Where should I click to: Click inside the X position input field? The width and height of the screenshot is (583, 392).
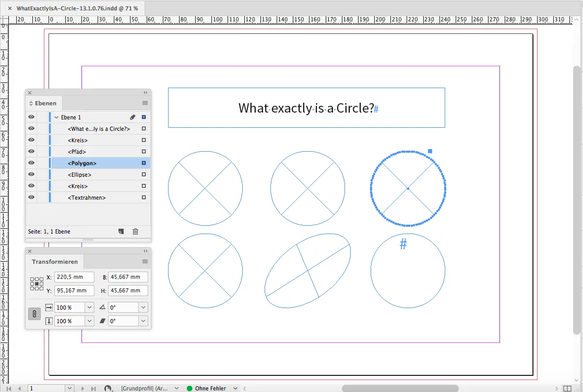click(x=73, y=277)
